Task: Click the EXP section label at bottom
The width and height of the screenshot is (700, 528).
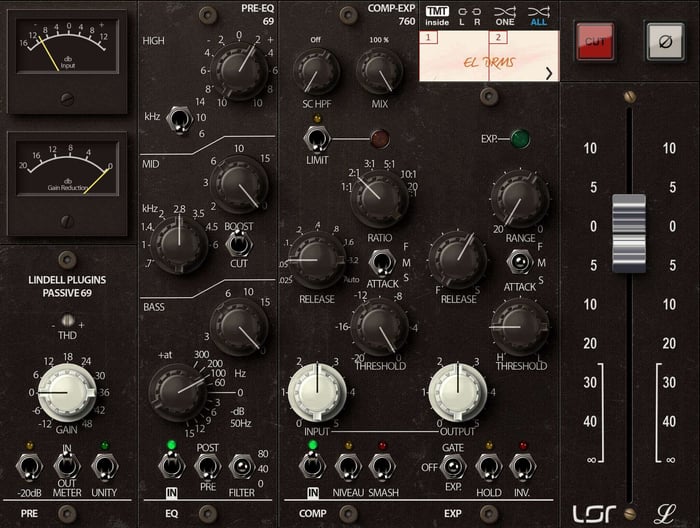Action: (453, 514)
